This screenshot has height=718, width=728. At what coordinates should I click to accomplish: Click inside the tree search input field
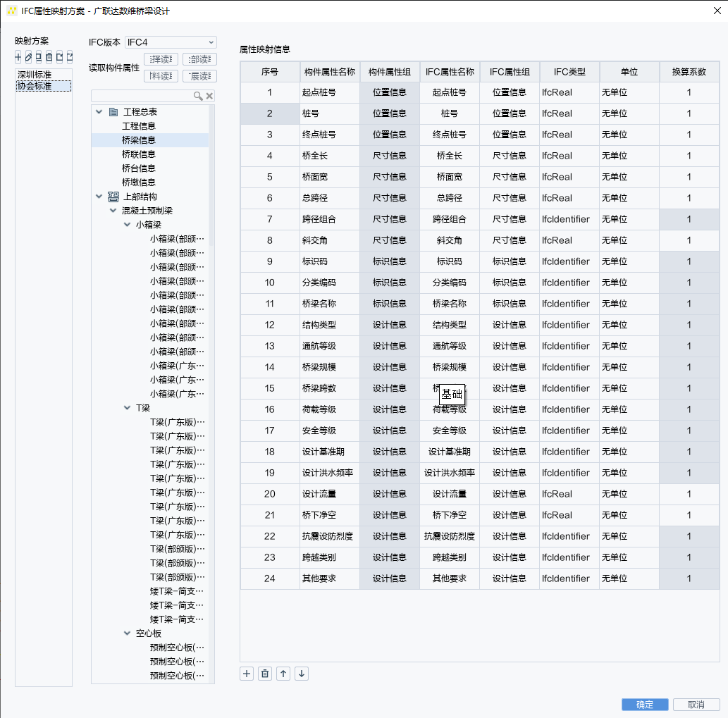142,96
